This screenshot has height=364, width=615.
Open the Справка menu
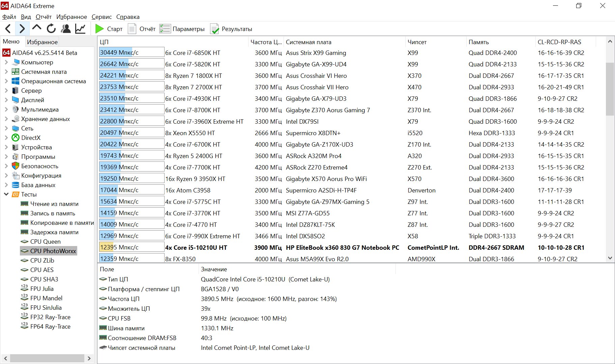128,17
